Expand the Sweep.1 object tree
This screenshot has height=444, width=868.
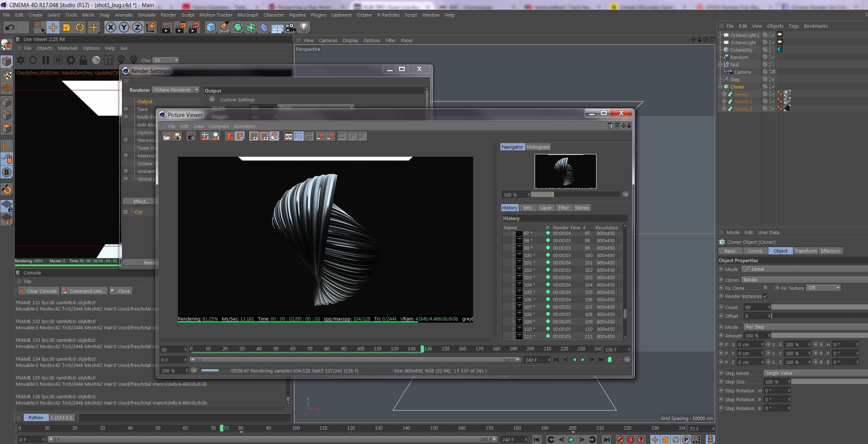724,101
